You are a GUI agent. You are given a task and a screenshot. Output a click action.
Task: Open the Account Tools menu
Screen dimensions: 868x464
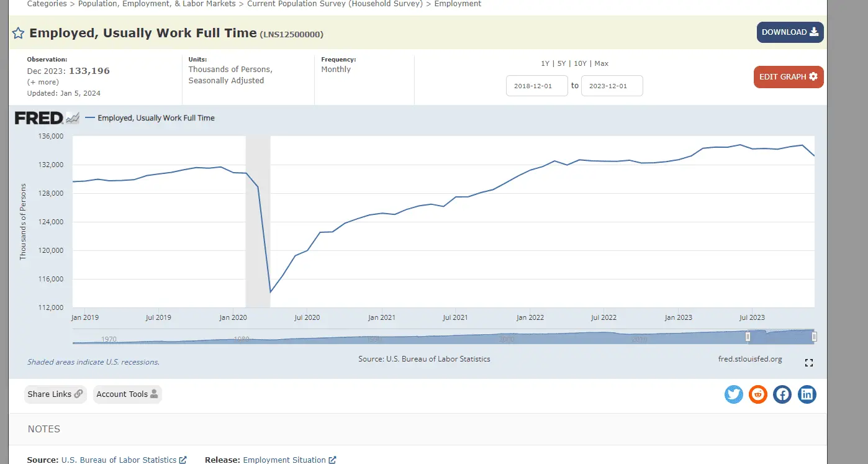click(x=127, y=394)
